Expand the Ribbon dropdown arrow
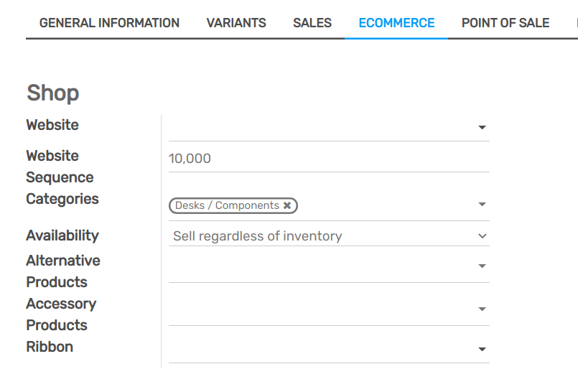The height and width of the screenshot is (392, 578). 482,350
